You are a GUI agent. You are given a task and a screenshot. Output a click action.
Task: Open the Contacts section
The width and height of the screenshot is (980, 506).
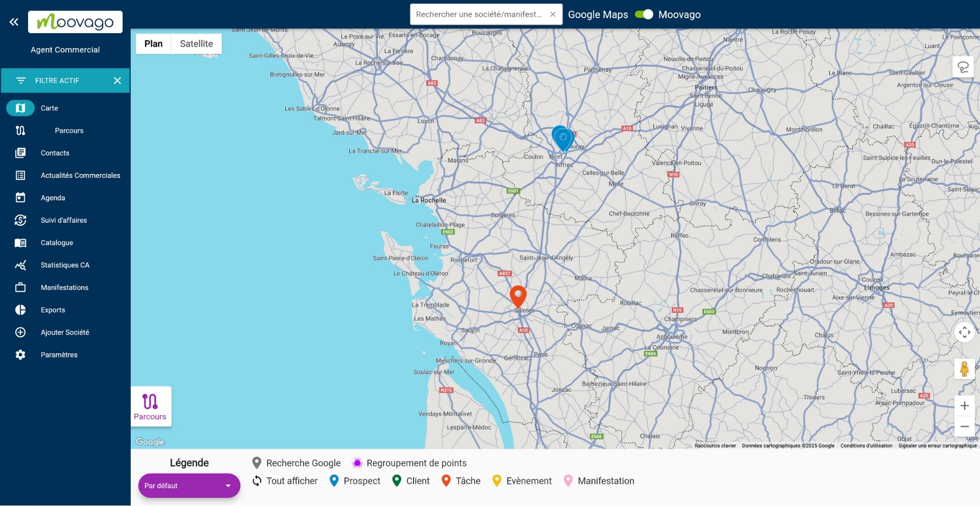tap(55, 153)
